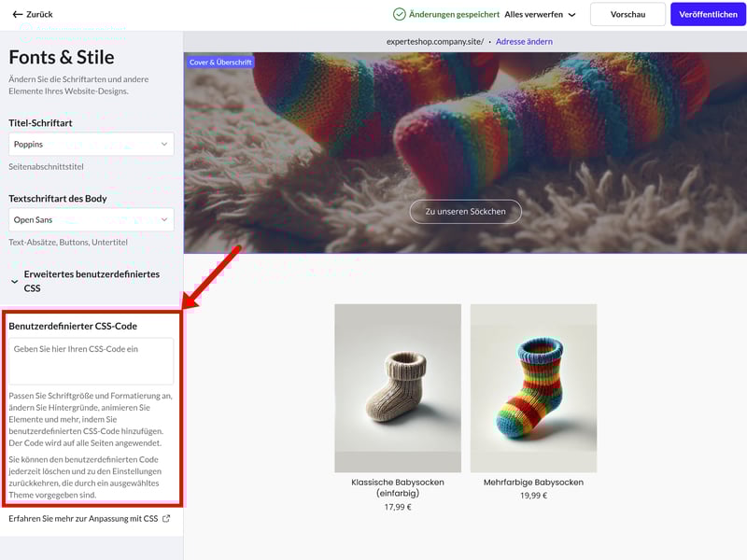
Task: Click the back arrow icon next to Zurück
Action: pos(17,14)
